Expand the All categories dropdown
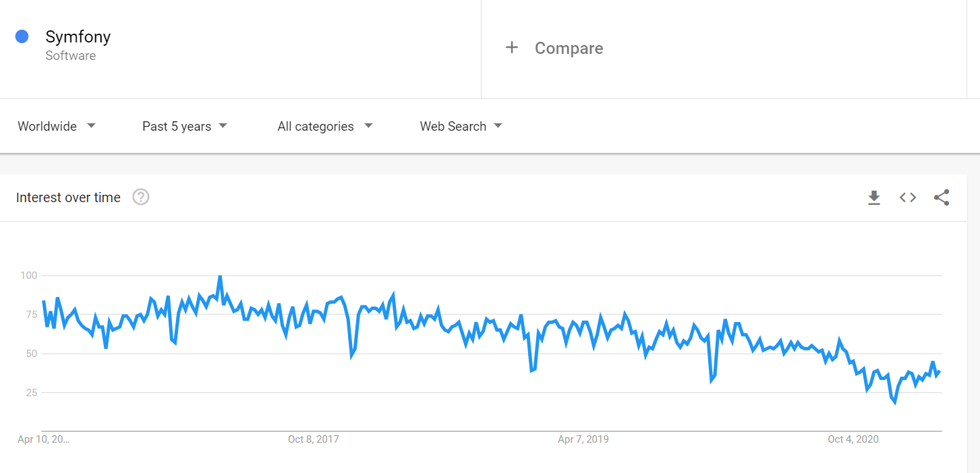Image resolution: width=980 pixels, height=473 pixels. pyautogui.click(x=324, y=126)
